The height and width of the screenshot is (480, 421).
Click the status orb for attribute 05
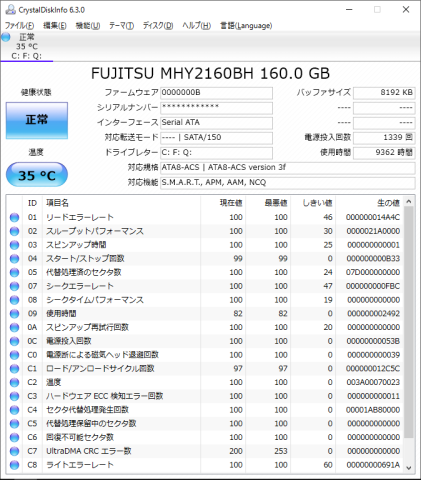(14, 272)
